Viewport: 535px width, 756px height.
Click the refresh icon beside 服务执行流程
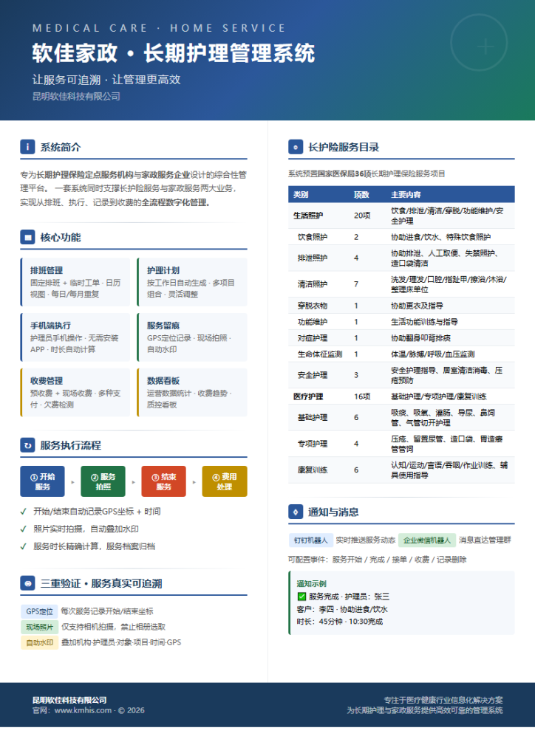pos(27,445)
